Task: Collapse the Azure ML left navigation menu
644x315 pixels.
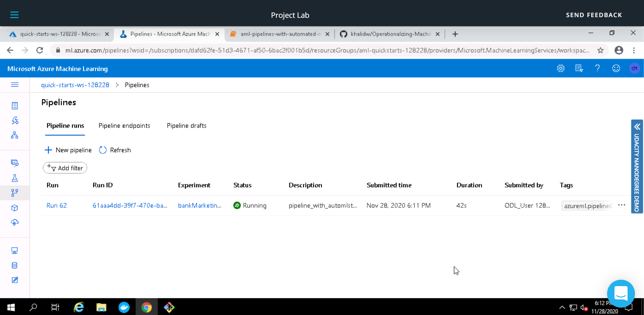Action: click(15, 85)
